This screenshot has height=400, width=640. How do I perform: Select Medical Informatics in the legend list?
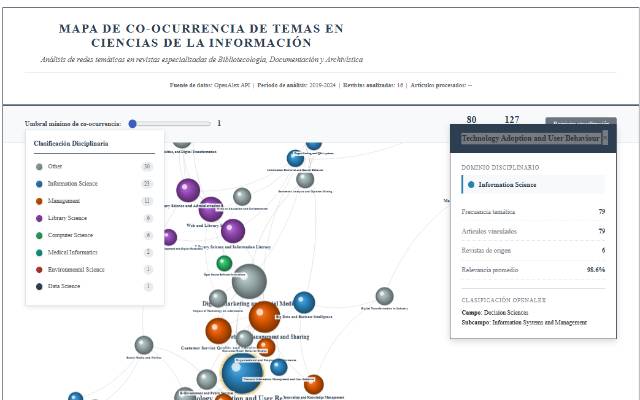tap(92, 252)
